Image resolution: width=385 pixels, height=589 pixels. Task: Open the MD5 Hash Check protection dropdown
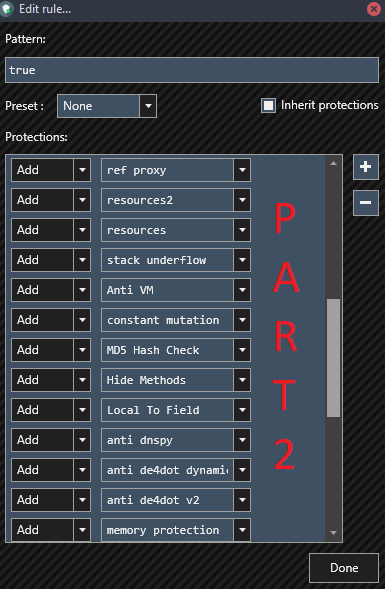[x=176, y=350]
